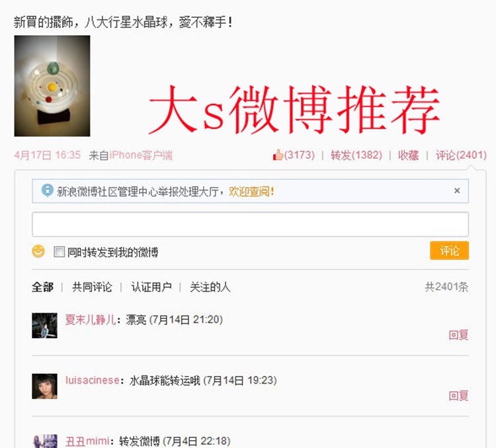Collapse the 评论(2401) section
The width and height of the screenshot is (496, 448).
[461, 155]
